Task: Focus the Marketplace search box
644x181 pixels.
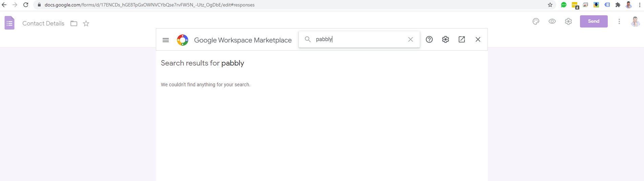Action: pos(359,39)
